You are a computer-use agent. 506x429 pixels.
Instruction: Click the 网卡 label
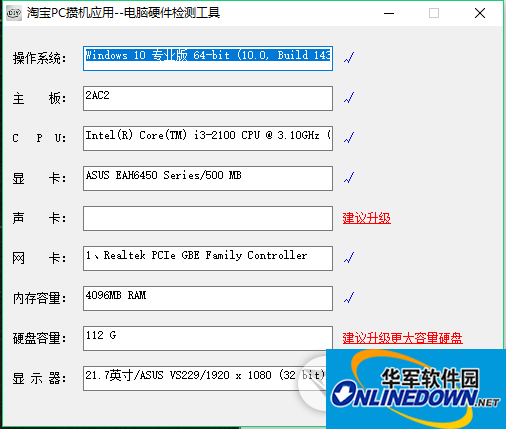coord(39,258)
